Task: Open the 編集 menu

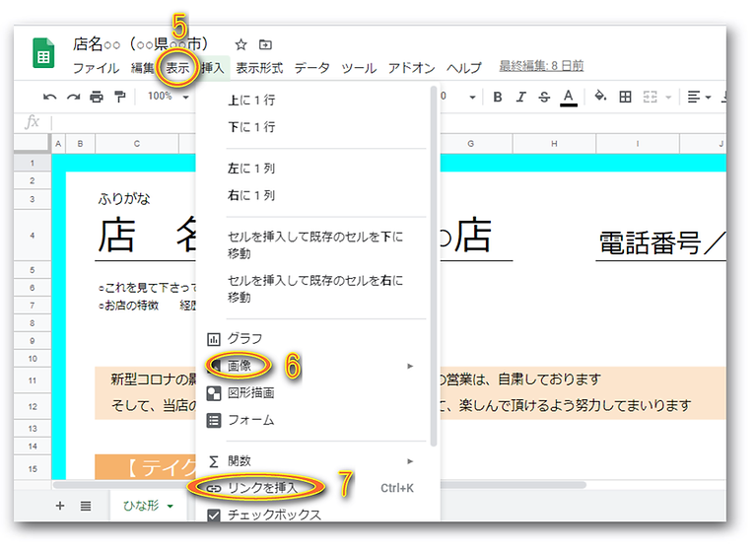Action: click(x=142, y=68)
